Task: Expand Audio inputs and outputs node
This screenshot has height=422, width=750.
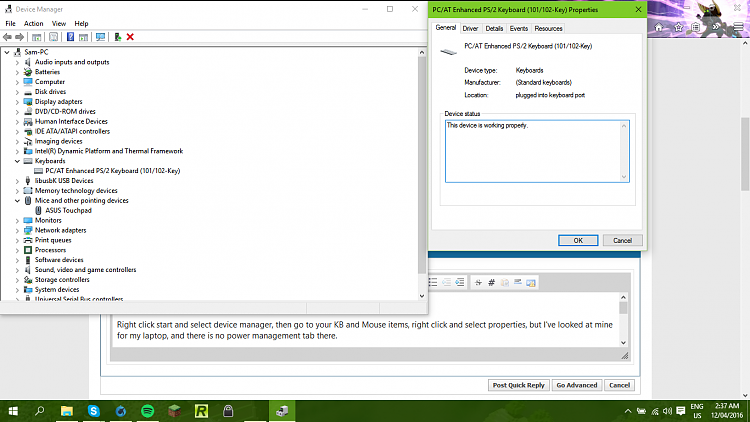Action: tap(17, 62)
